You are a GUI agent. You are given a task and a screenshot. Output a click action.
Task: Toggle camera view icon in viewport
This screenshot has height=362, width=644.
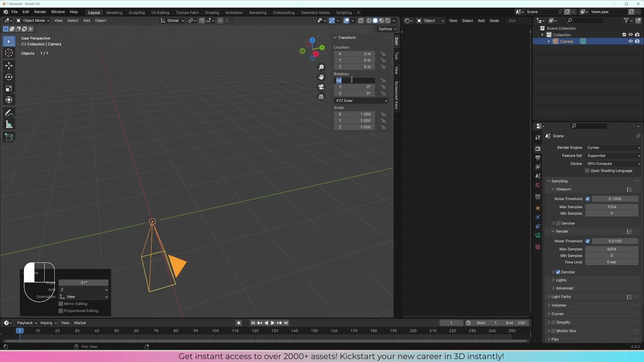tap(321, 87)
